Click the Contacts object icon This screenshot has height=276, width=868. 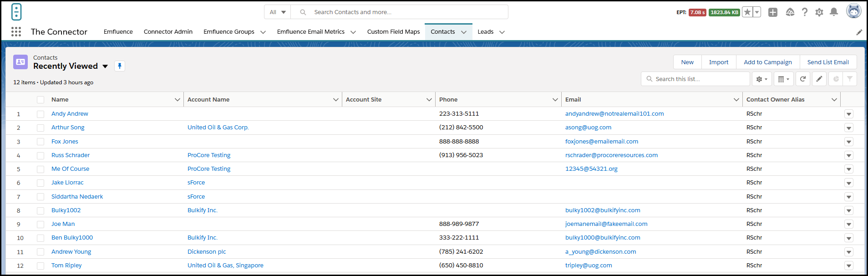point(20,62)
